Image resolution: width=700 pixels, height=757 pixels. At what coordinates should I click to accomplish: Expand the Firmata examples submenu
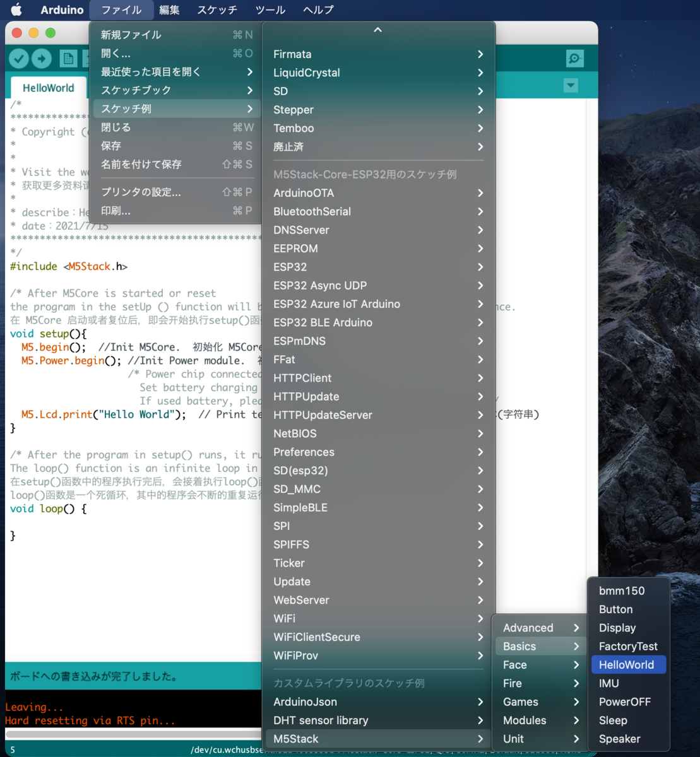[379, 54]
